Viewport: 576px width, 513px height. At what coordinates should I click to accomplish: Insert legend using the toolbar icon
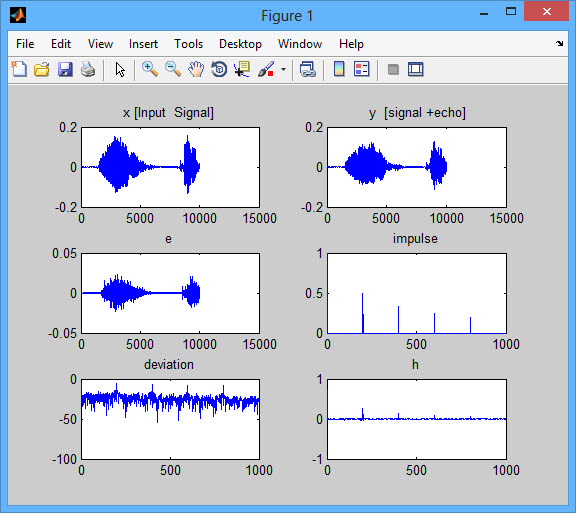pos(361,69)
